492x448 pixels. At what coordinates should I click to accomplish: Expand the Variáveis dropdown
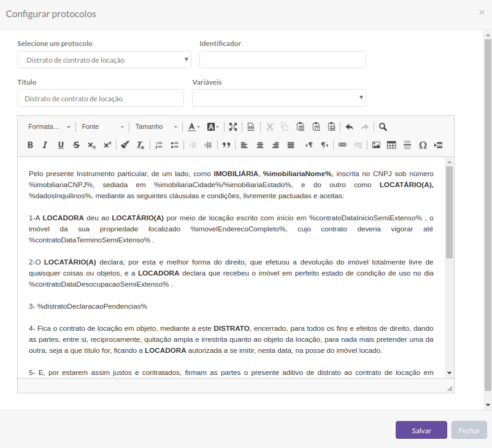[279, 98]
